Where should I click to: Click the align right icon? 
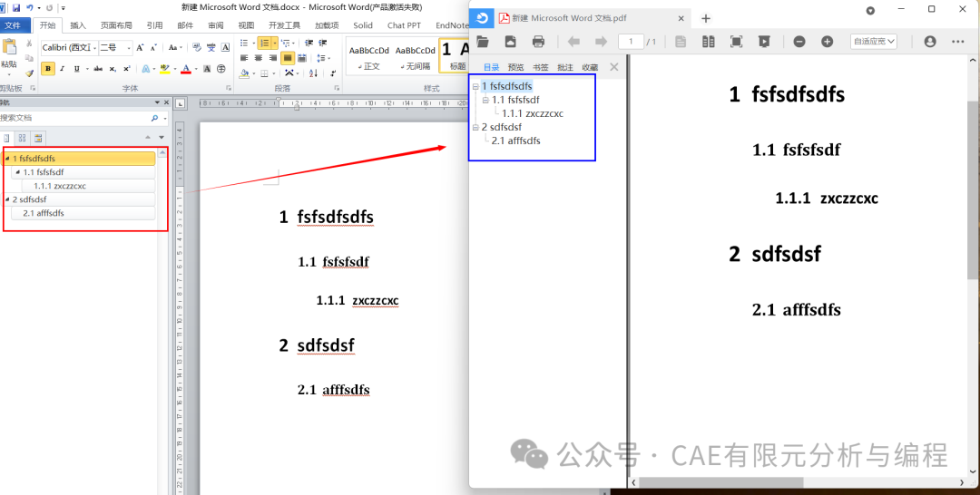pyautogui.click(x=273, y=58)
